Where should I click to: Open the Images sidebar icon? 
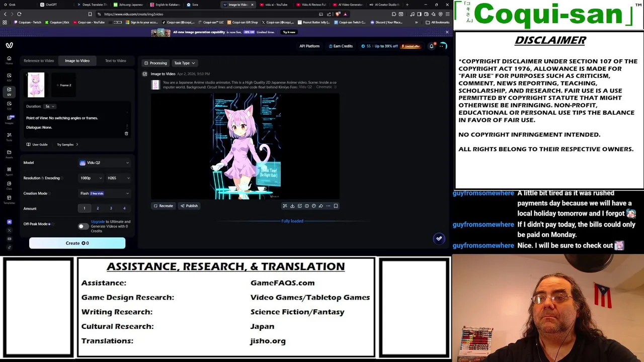tap(9, 120)
